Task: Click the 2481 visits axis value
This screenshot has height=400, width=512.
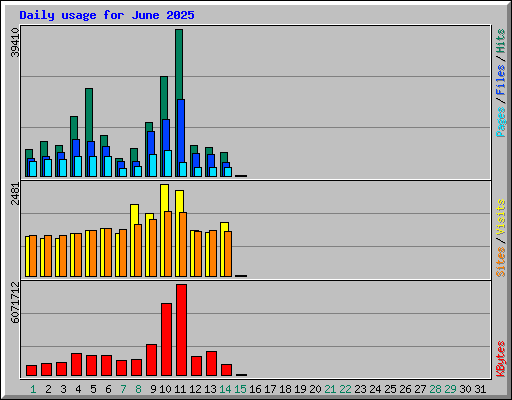Action: click(x=15, y=194)
